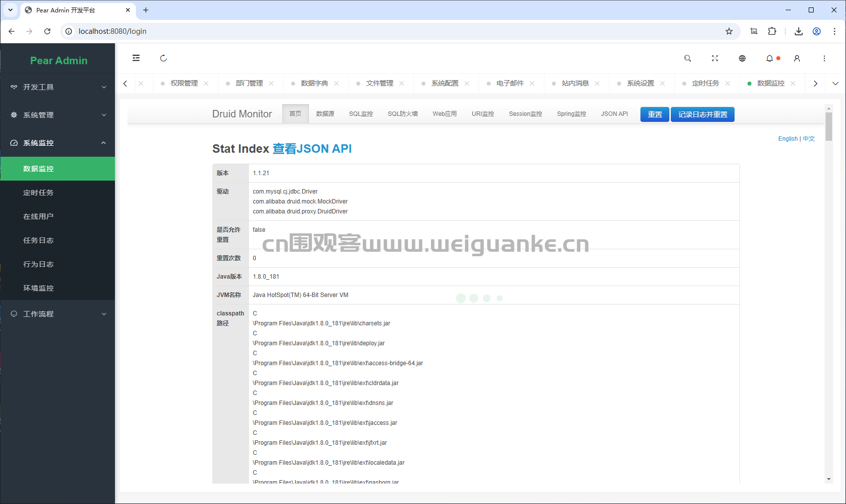Toggle fullscreen using the expand icon

click(x=715, y=58)
